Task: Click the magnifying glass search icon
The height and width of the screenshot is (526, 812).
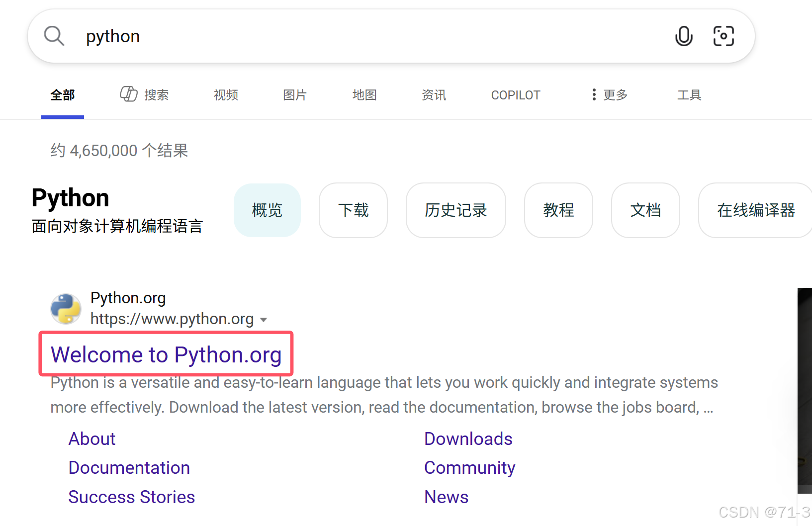Action: (x=54, y=35)
